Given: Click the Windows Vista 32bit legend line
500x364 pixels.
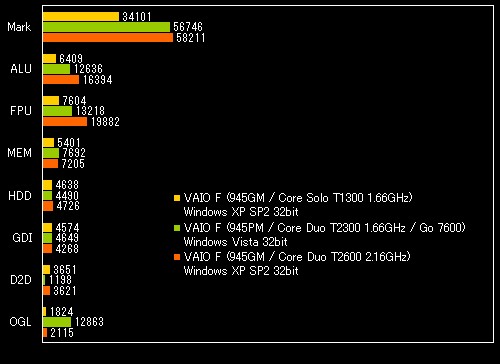Looking at the screenshot, I should (236, 242).
